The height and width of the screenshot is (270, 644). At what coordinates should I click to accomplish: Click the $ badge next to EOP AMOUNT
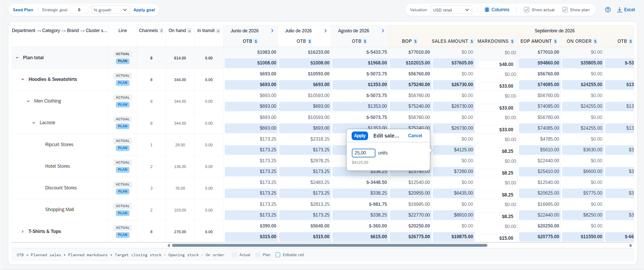click(555, 41)
